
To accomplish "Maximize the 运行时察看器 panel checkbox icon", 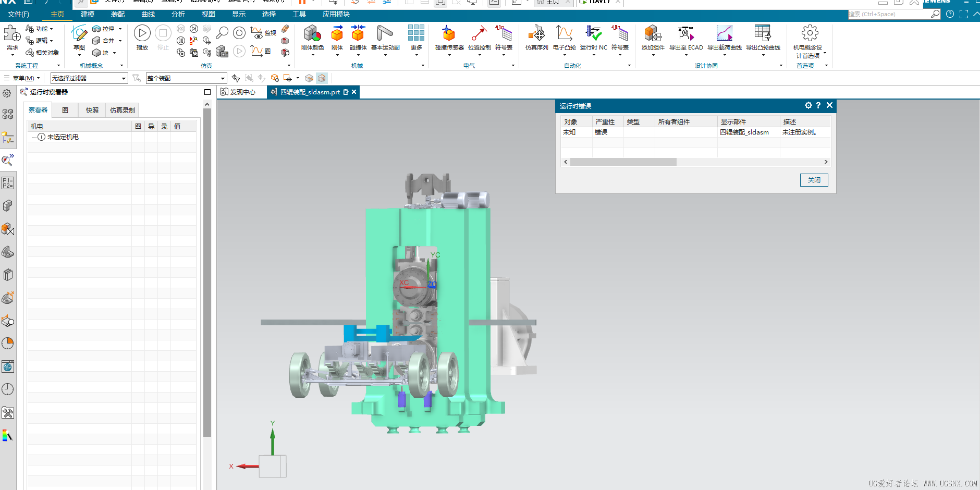I will 207,92.
